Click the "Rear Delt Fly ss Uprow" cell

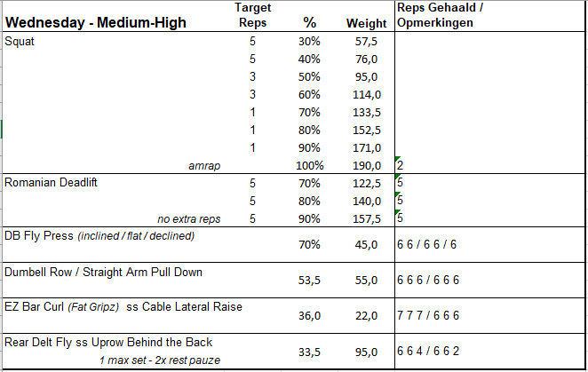(108, 343)
